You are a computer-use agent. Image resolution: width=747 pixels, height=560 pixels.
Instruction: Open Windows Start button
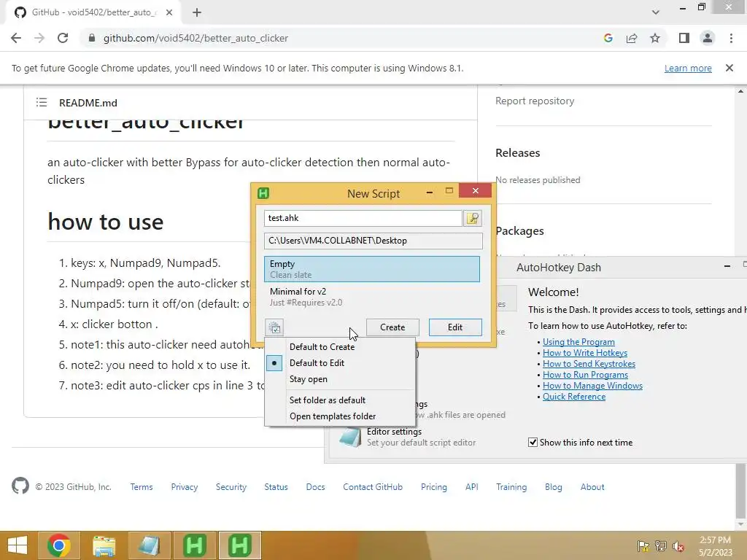(18, 545)
